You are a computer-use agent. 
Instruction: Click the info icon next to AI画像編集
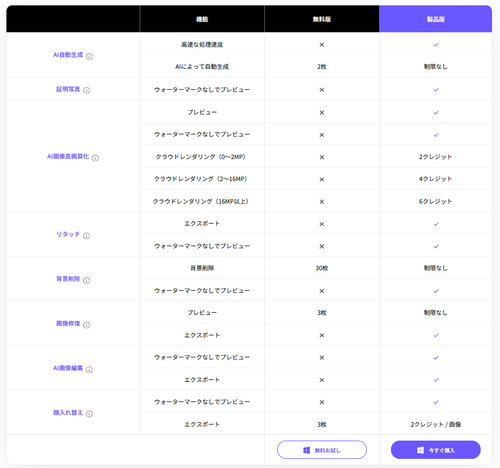pos(89,369)
